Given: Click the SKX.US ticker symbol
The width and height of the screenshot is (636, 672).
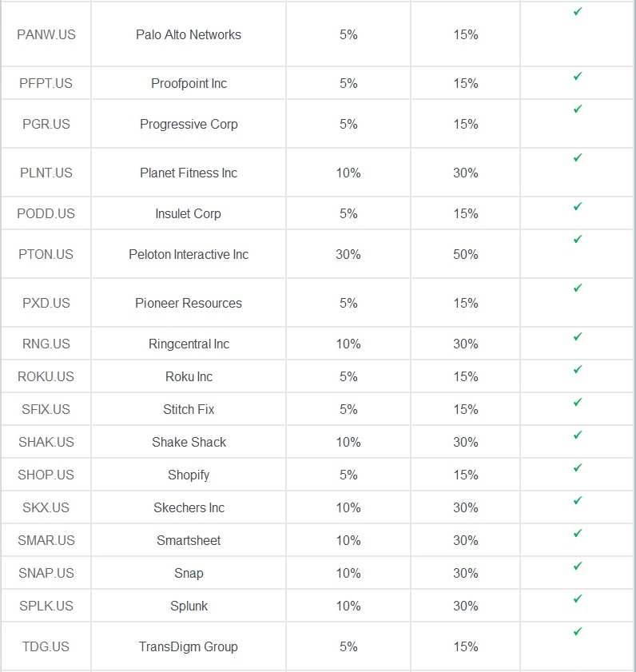Looking at the screenshot, I should (46, 507).
